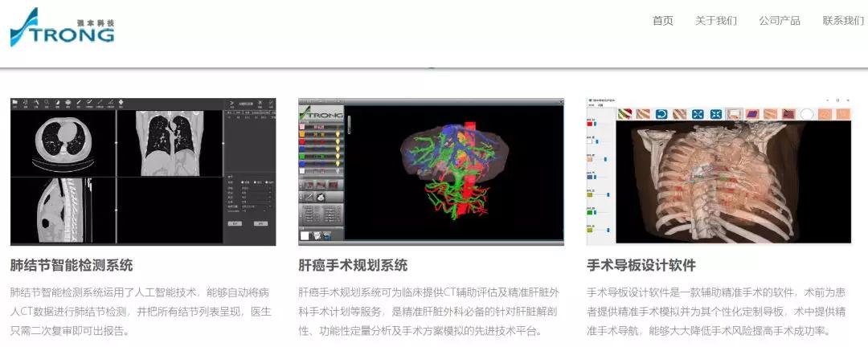Toggle the light bulb beside the green liver layer
The height and width of the screenshot is (347, 868).
338,156
